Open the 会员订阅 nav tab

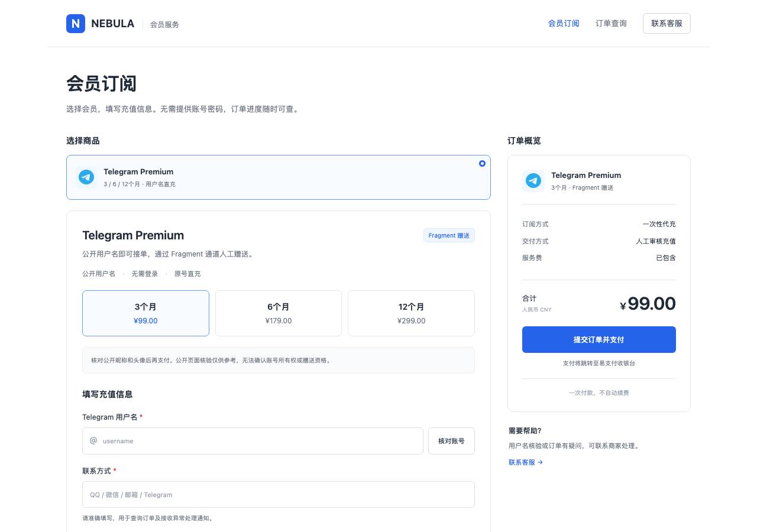point(564,24)
